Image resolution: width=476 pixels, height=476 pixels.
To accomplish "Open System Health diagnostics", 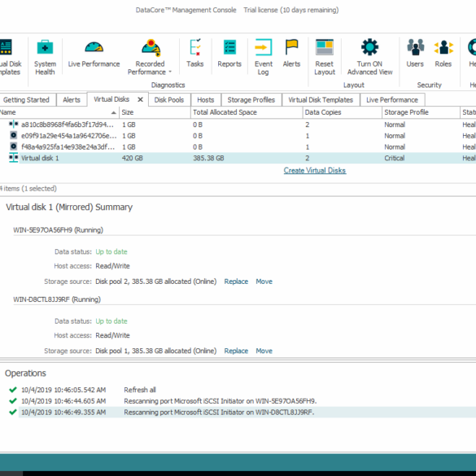I will point(45,57).
